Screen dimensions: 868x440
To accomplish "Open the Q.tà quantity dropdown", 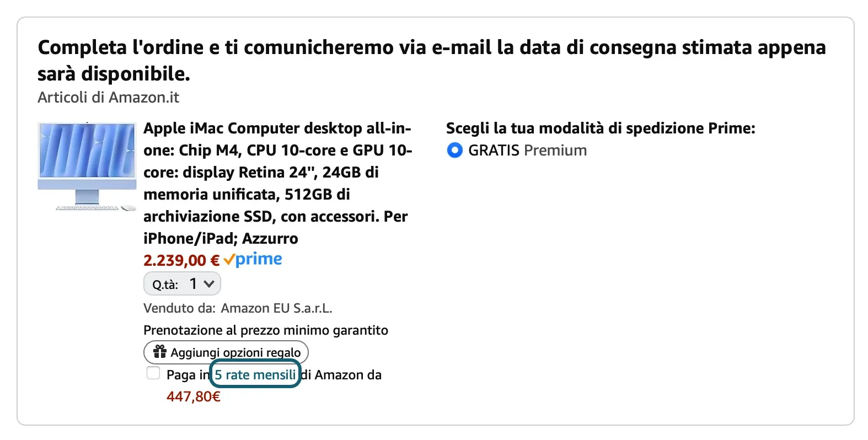I will 182,283.
